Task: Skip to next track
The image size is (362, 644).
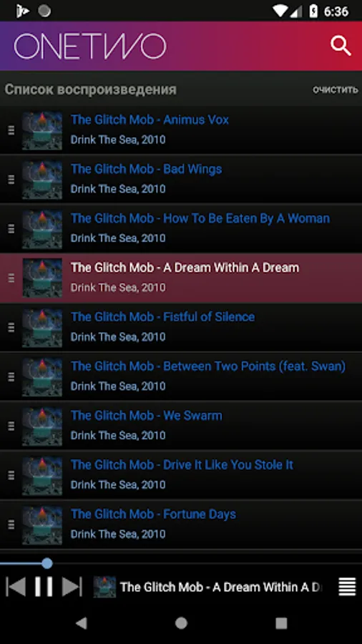Action: (x=72, y=587)
